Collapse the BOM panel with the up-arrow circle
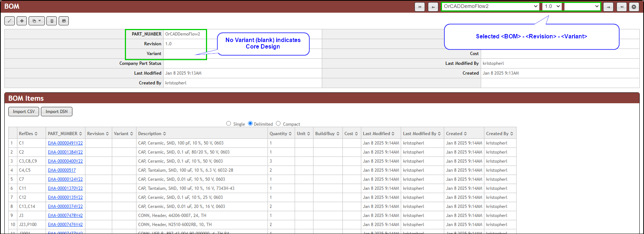Image resolution: width=644 pixels, height=234 pixels. pos(634,7)
